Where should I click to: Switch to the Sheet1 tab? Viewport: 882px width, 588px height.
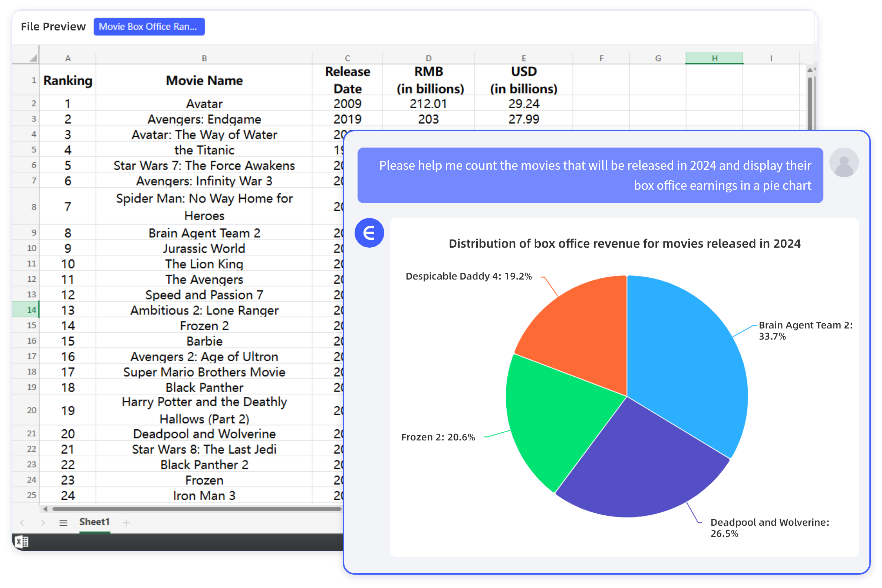[94, 522]
